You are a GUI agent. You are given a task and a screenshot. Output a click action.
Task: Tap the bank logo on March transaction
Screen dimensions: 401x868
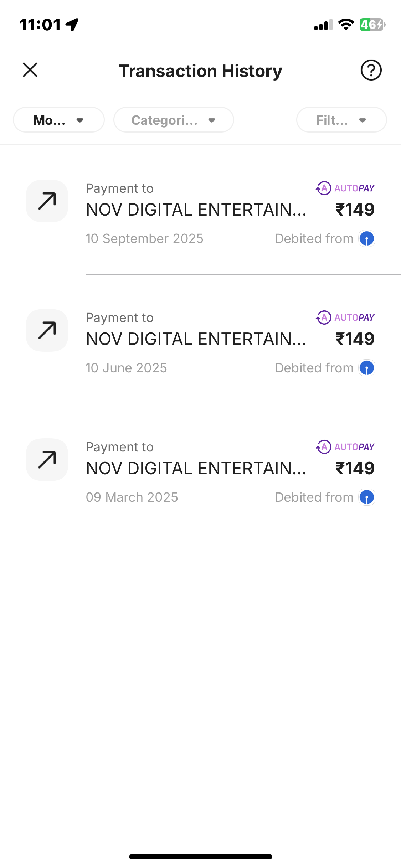coord(366,497)
